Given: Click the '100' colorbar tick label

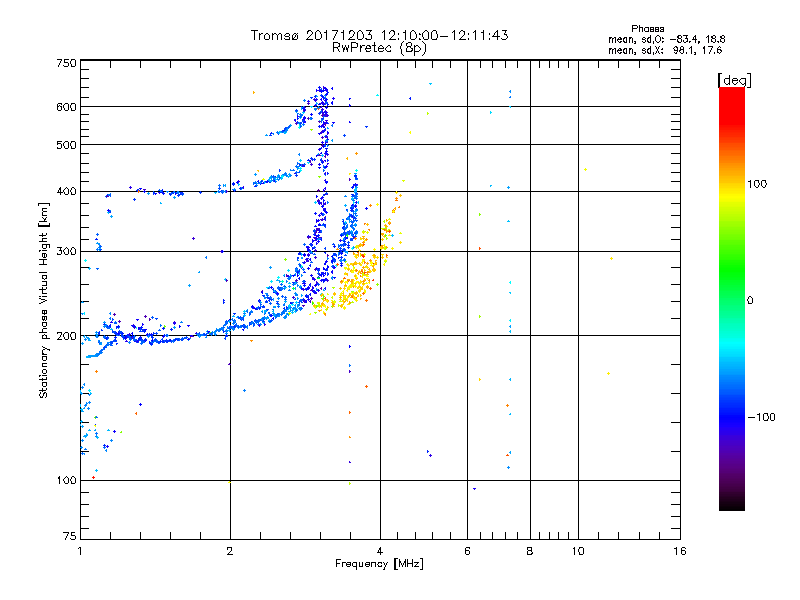Looking at the screenshot, I should (757, 184).
